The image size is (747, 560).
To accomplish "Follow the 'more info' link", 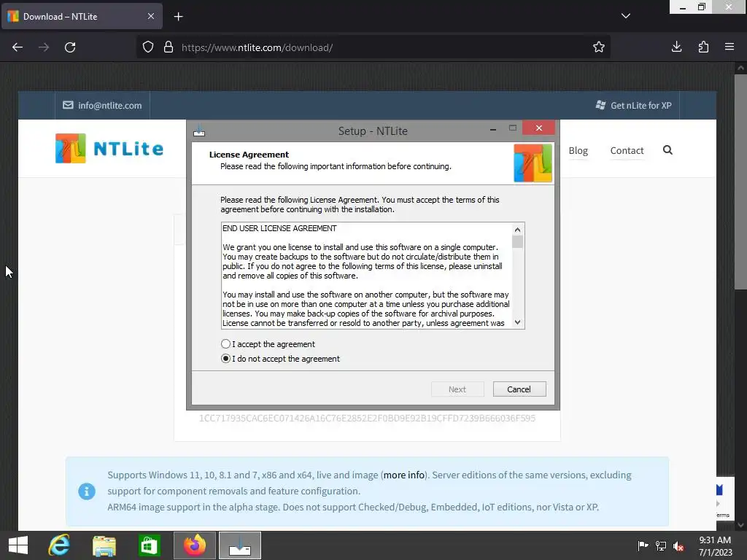I will tap(404, 475).
